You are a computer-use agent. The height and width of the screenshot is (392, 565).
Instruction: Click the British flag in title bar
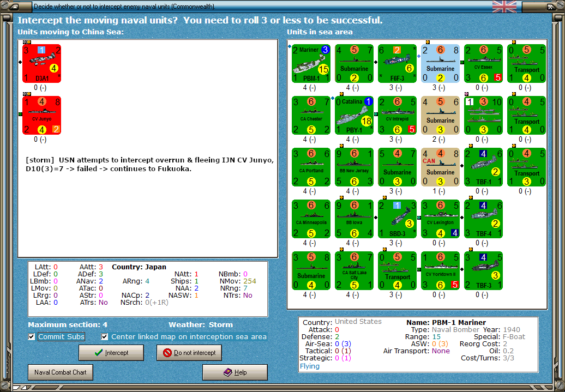504,7
